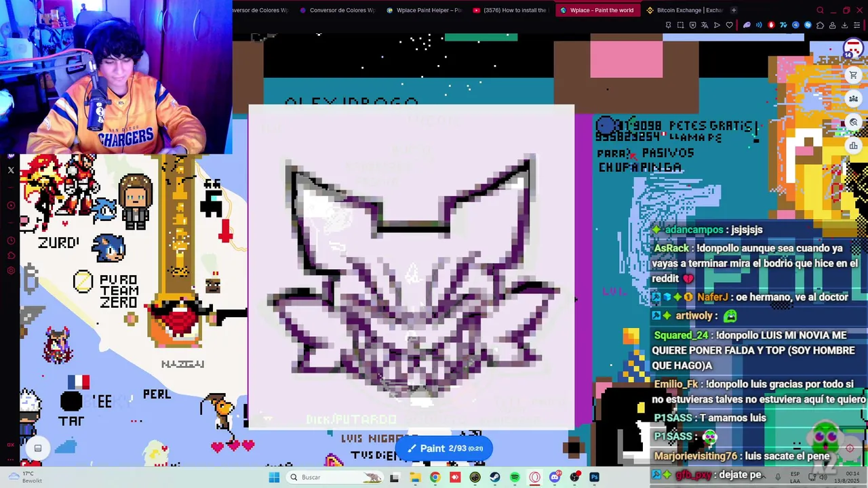Open Wplace leaderboard people icon

tap(853, 99)
